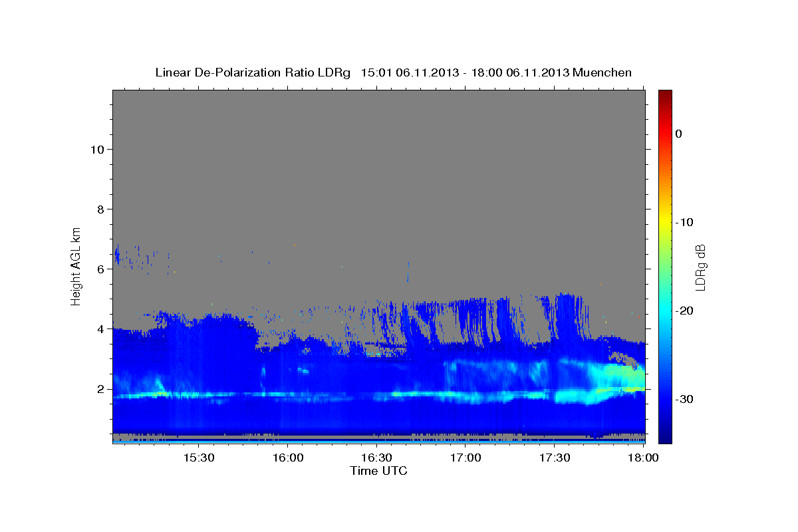This screenshot has height=532, width=798.
Task: Click the 16:00 time tick label
Action: click(x=287, y=458)
